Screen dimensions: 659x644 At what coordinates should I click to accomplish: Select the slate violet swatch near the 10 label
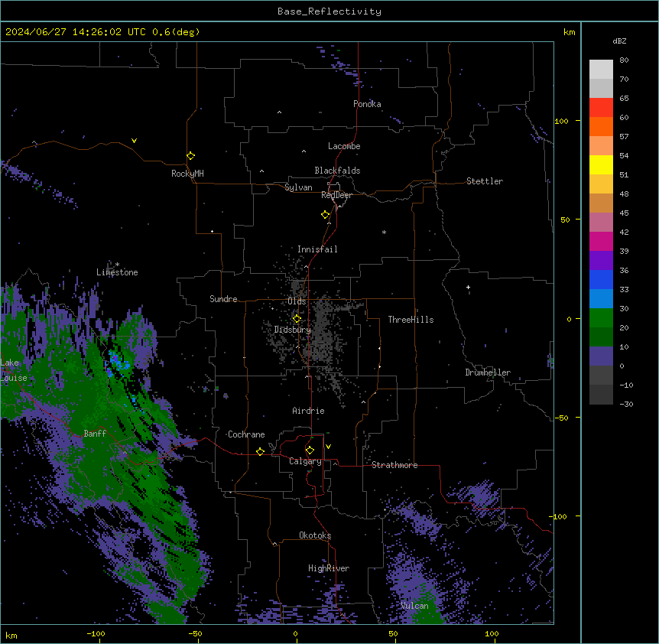(601, 356)
